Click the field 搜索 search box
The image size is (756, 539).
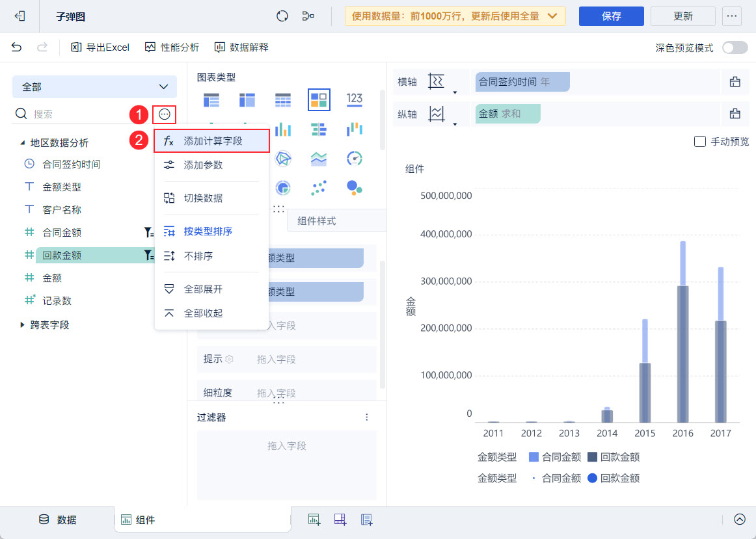click(x=82, y=114)
